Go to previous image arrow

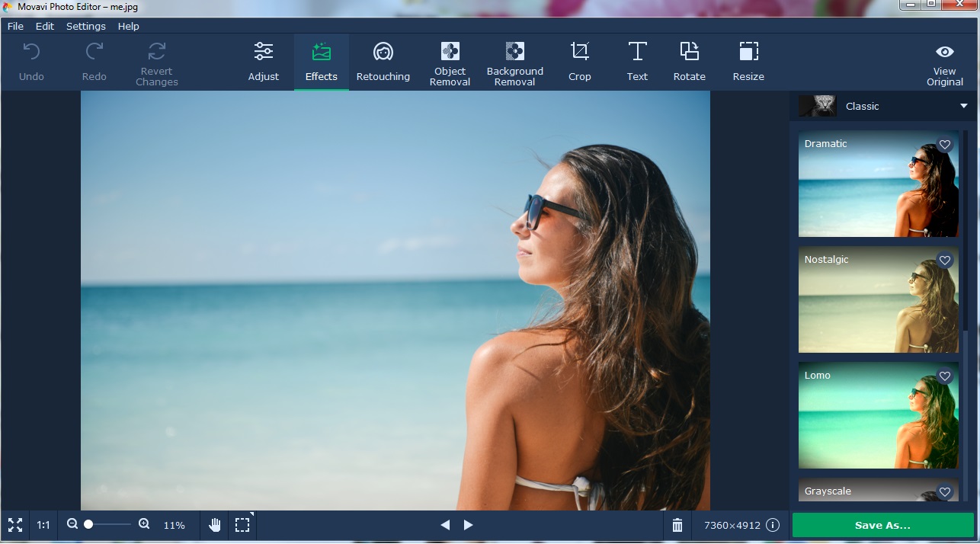(x=445, y=525)
